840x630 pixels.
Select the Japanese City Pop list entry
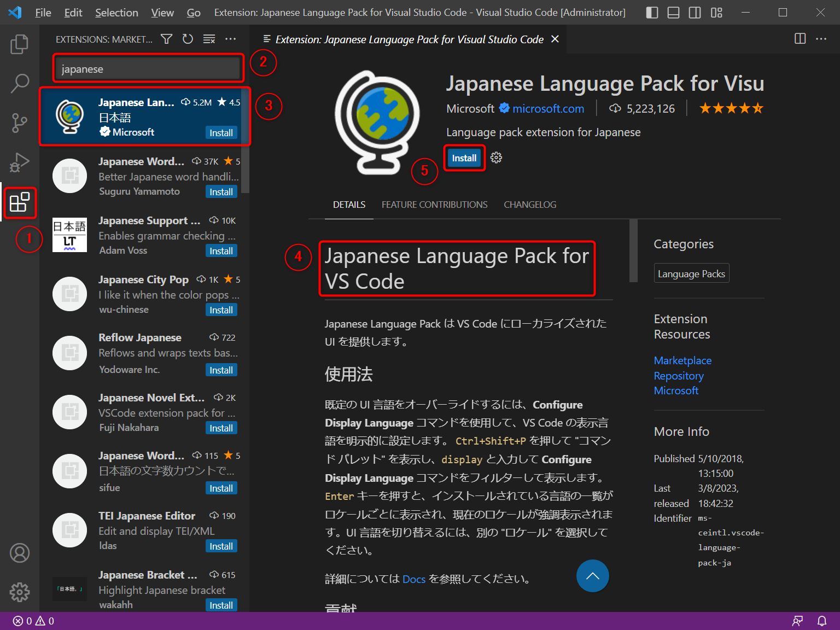click(144, 295)
